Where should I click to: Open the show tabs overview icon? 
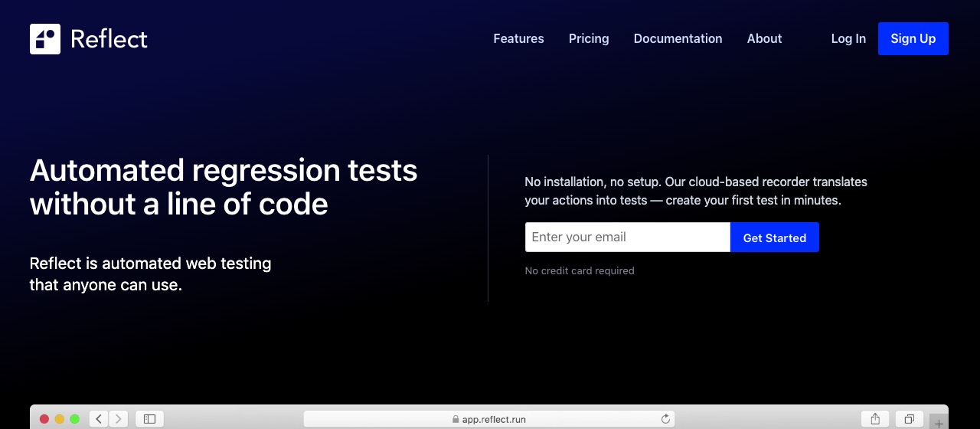coord(909,419)
